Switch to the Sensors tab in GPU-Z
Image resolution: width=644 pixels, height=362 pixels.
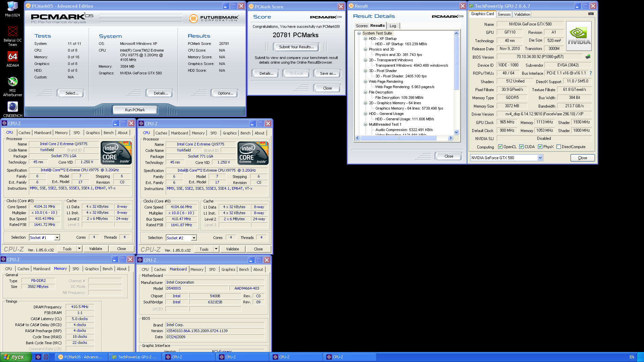[504, 14]
